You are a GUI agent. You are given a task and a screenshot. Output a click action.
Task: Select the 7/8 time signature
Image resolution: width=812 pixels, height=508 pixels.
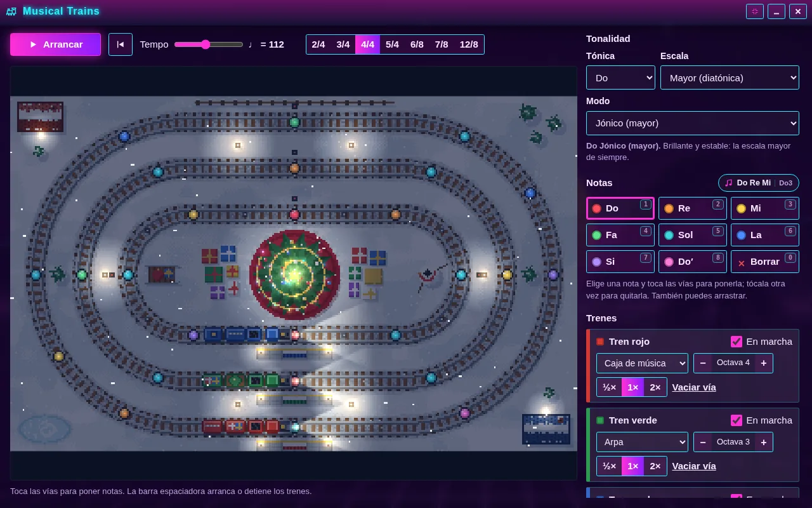coord(442,44)
